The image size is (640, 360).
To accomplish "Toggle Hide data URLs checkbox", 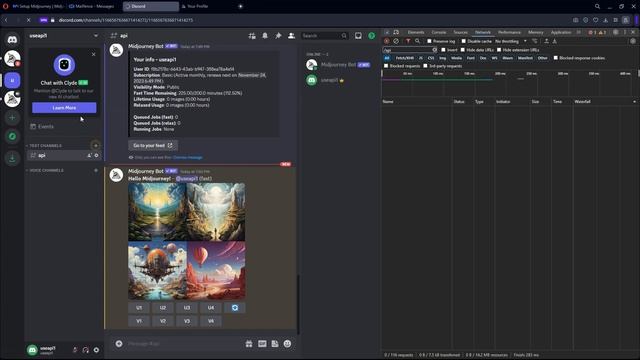I will [x=462, y=50].
